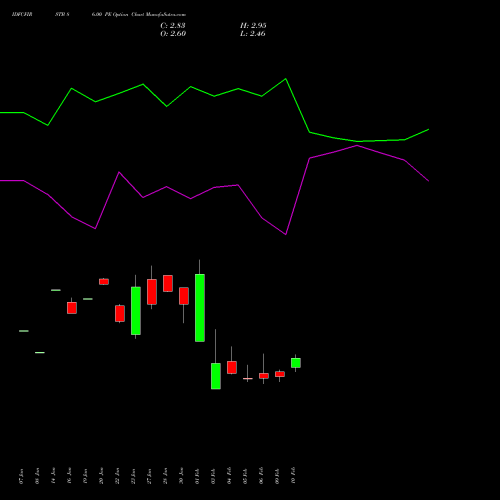500x500 pixels.
Task: Select the red 16 Jan candlestick
Action: [72, 308]
